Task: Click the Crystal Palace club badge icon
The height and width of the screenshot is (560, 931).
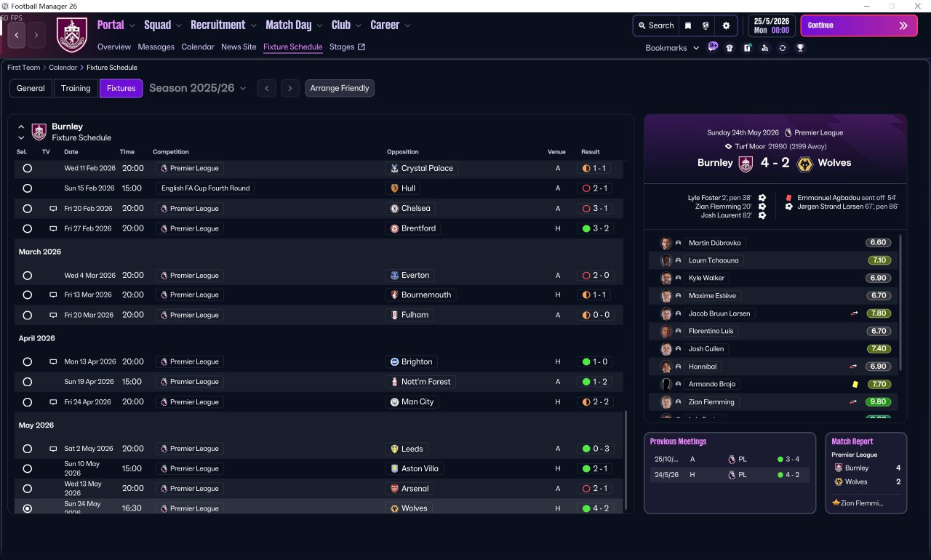Action: (x=394, y=168)
